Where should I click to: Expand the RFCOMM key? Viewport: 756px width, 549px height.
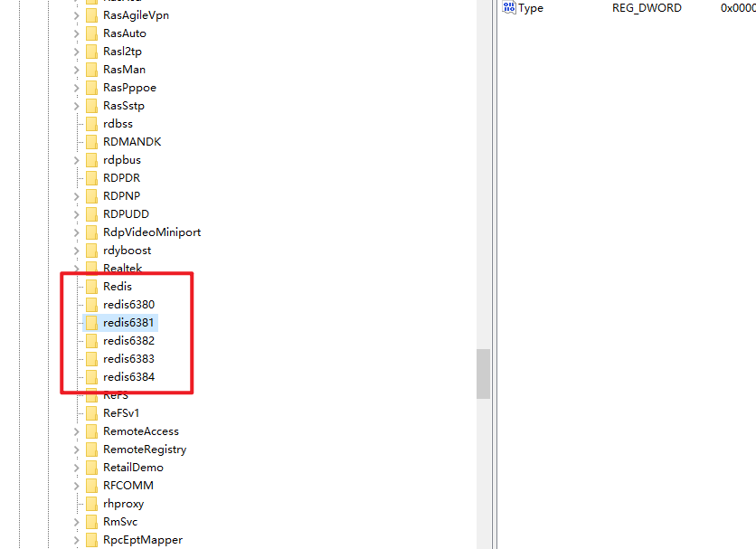pyautogui.click(x=76, y=486)
